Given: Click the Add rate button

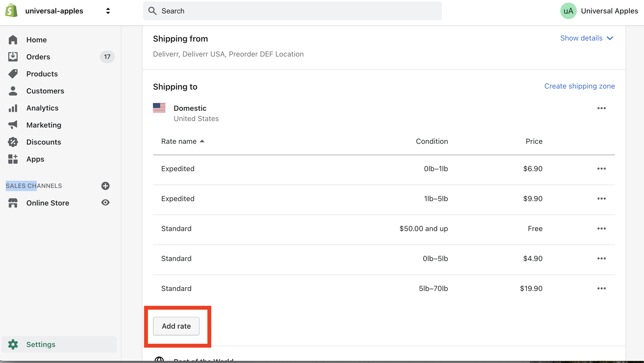Looking at the screenshot, I should (x=176, y=326).
